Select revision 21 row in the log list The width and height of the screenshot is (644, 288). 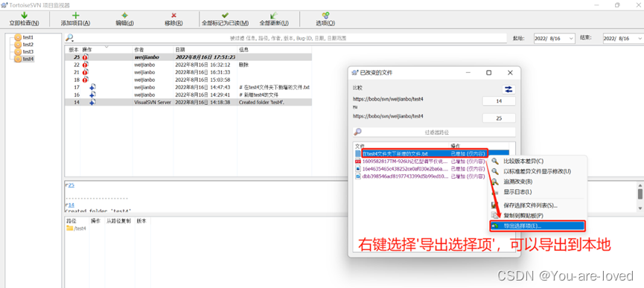point(188,72)
